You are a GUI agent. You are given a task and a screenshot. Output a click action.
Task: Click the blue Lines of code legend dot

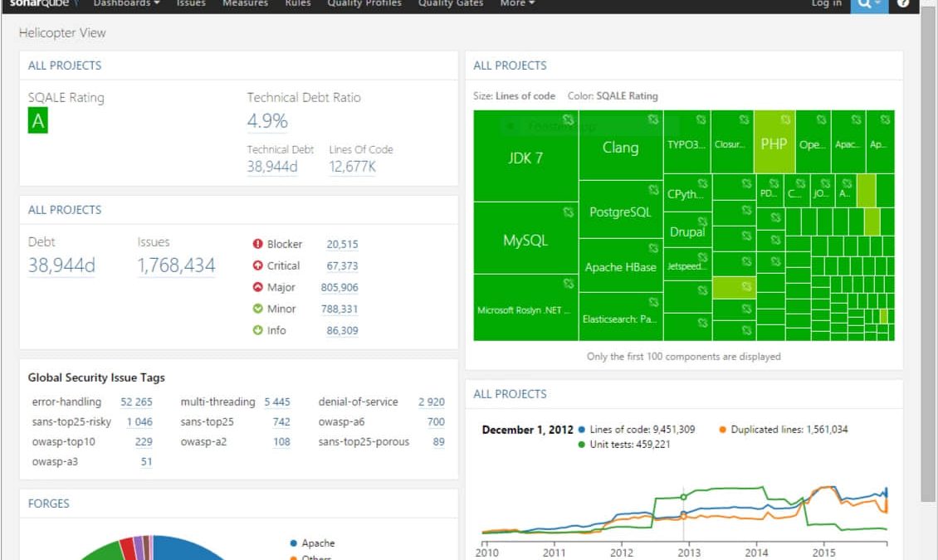[x=581, y=429]
